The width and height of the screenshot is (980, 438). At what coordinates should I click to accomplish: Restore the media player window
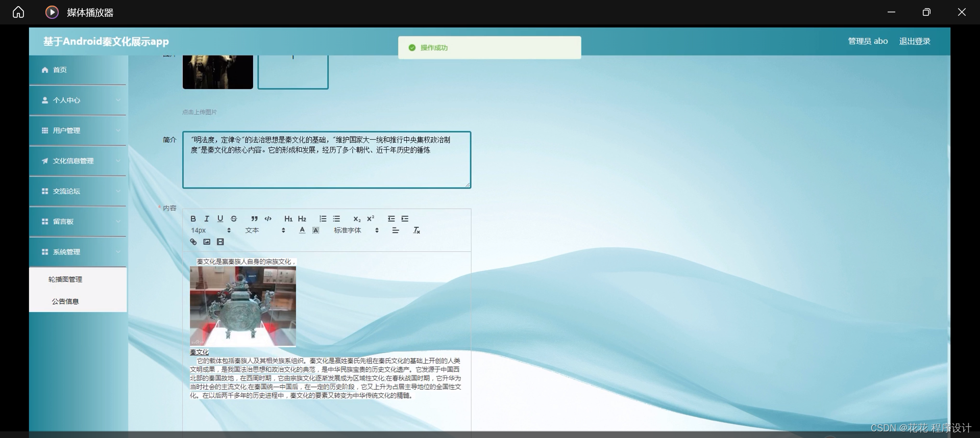[x=926, y=12]
